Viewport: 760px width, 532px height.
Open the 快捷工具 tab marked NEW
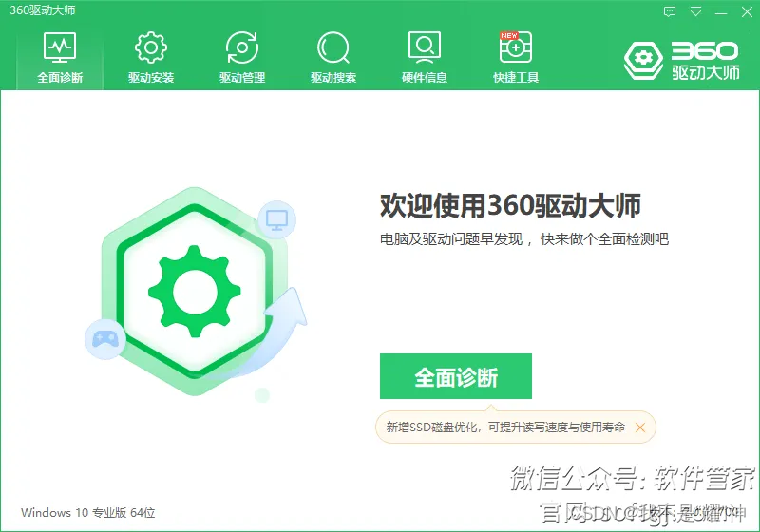point(515,57)
